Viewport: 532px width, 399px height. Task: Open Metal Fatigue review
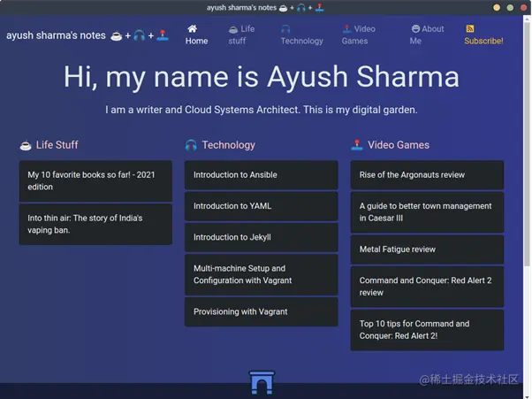(427, 249)
